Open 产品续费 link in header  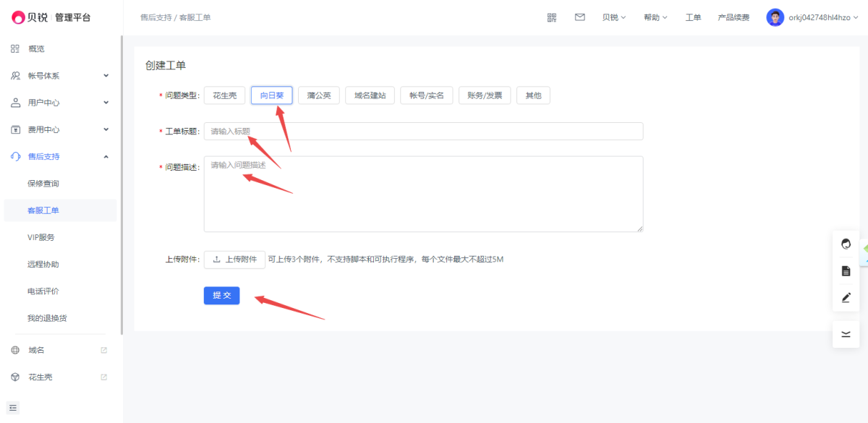click(733, 17)
